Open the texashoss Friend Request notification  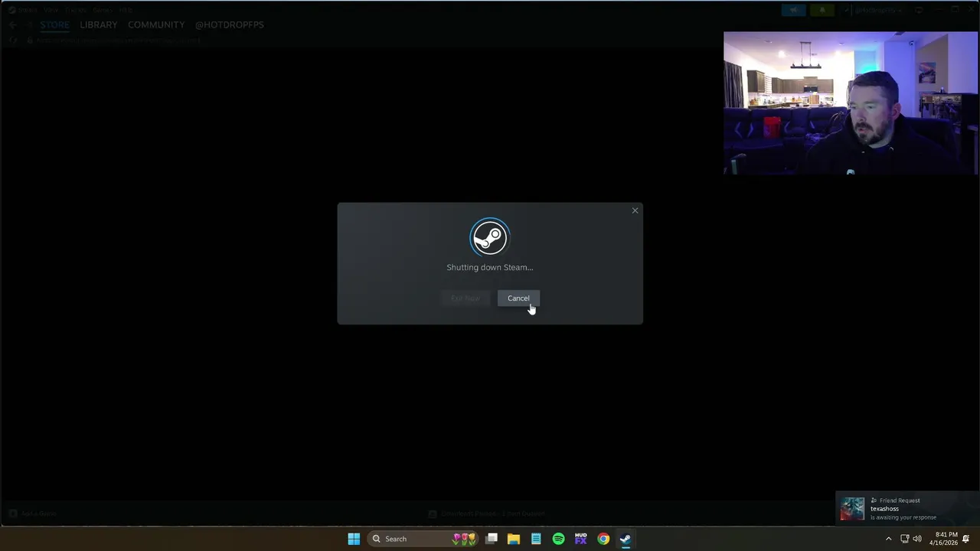coord(907,508)
